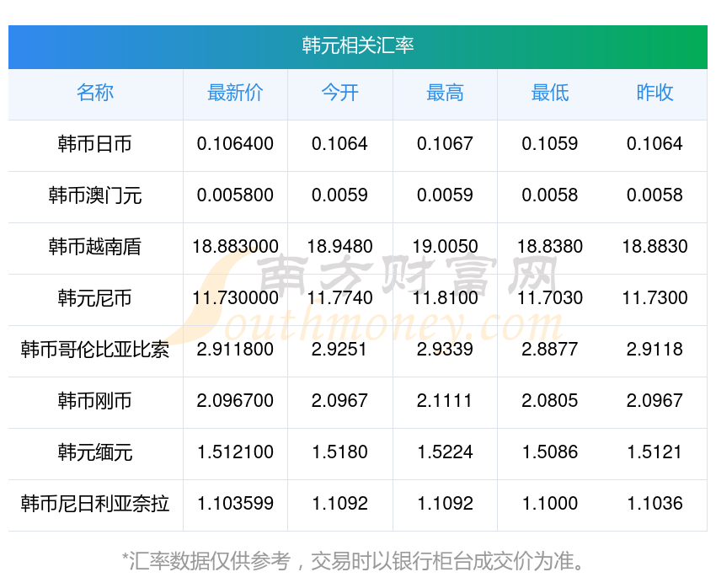Select the 2.8877 lowest value cell

click(550, 350)
